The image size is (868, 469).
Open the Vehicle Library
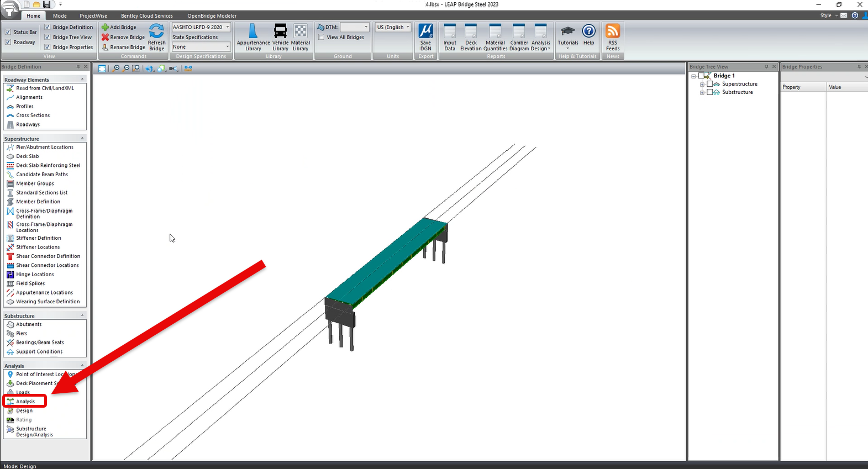tap(280, 38)
